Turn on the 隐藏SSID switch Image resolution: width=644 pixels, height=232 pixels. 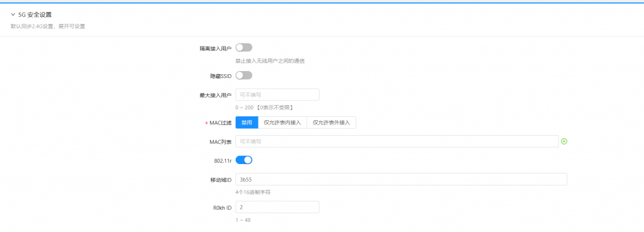point(243,75)
